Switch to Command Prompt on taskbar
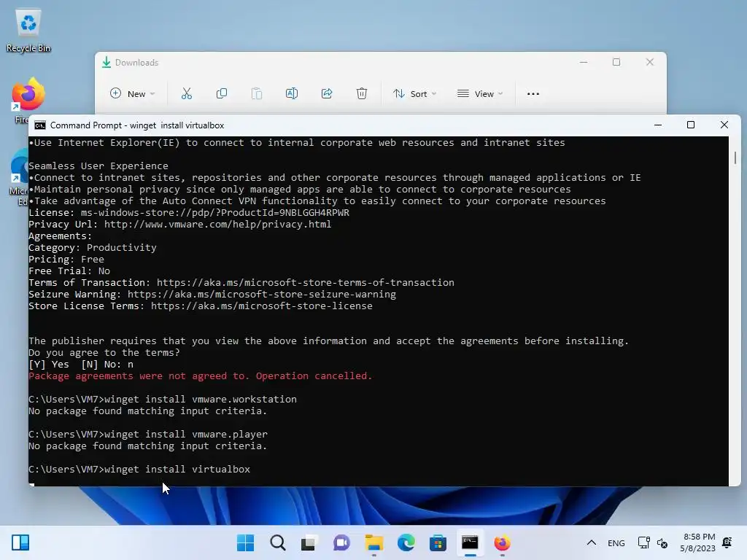 [470, 542]
